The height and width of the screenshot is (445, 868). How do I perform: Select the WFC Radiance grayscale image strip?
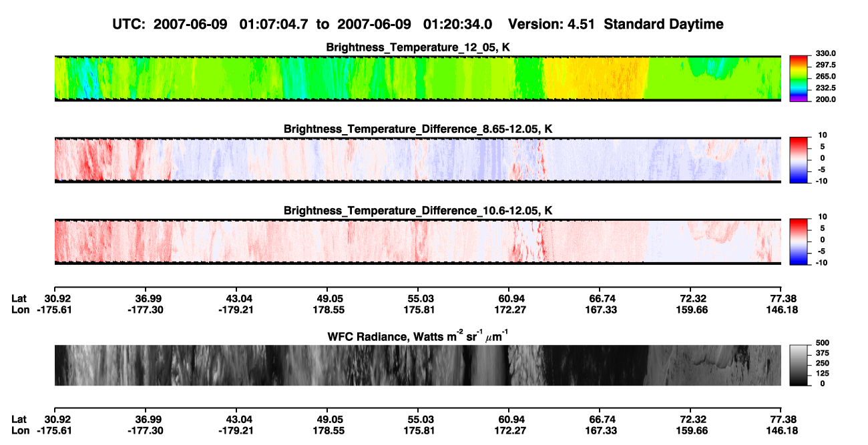[x=417, y=365]
